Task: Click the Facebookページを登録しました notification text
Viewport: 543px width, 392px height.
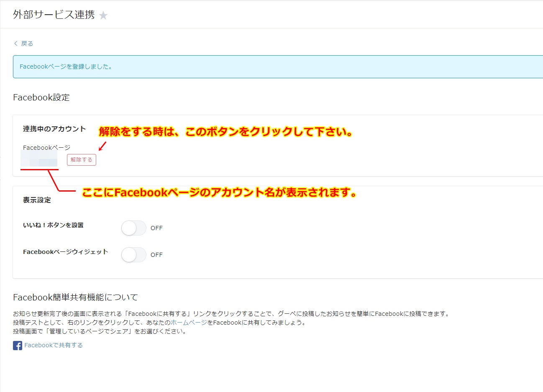Action: point(66,67)
